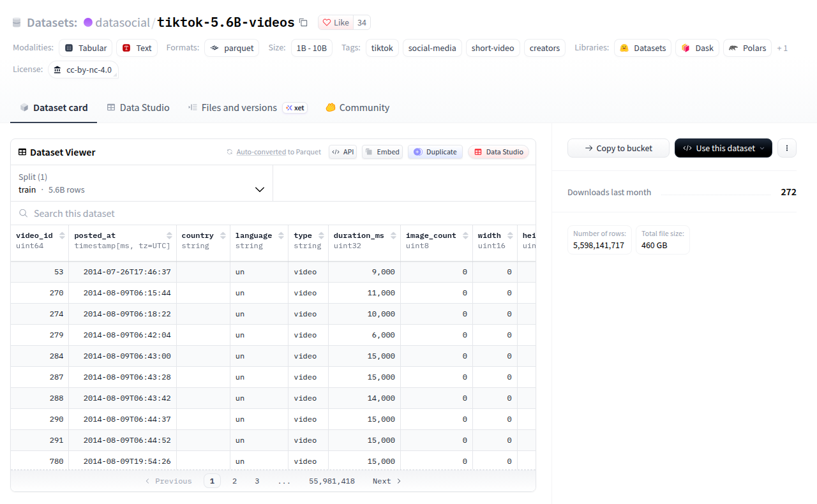817x504 pixels.
Task: Open the Community tab
Action: pyautogui.click(x=357, y=108)
